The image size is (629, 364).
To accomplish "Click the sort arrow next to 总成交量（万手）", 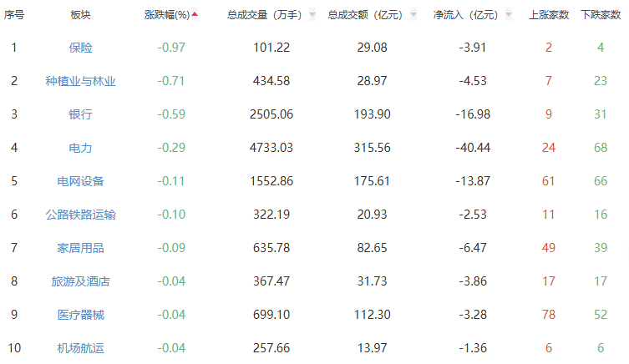I will pyautogui.click(x=312, y=15).
